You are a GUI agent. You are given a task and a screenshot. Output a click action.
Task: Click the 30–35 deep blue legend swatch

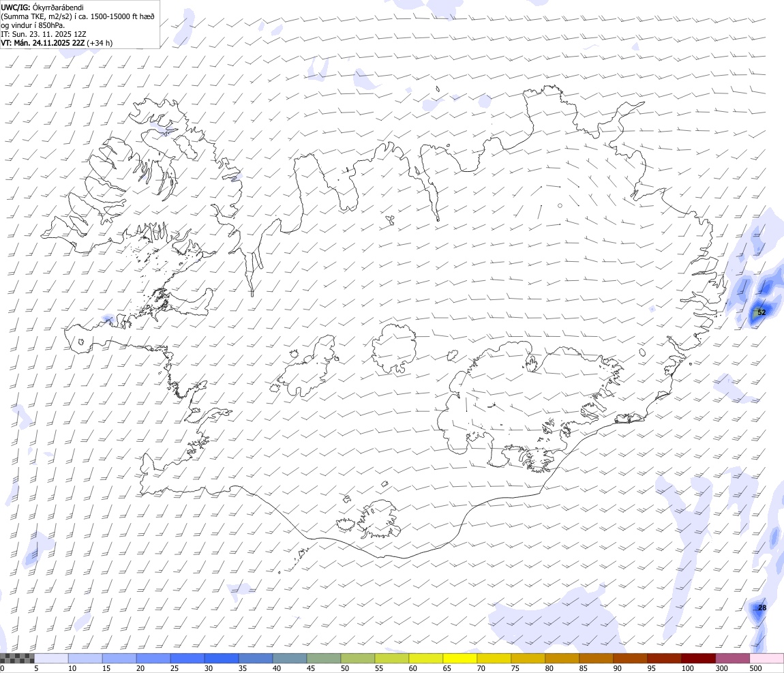[x=222, y=658]
